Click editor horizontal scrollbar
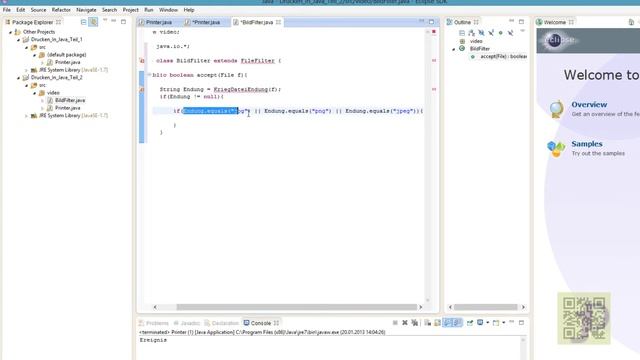 coord(297,307)
